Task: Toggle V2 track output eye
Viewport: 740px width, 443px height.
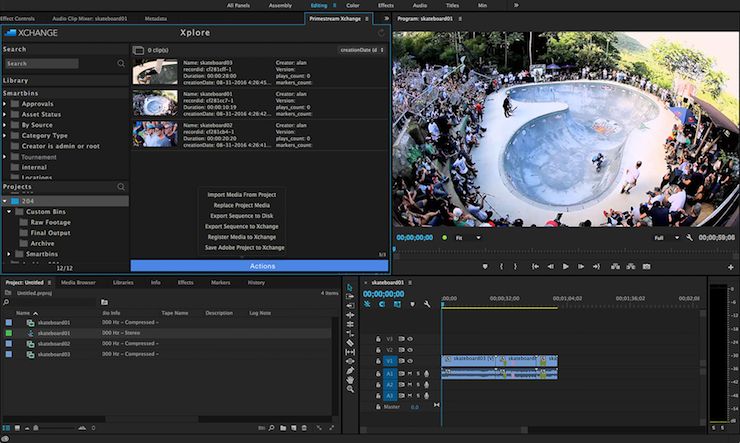Action: tap(410, 350)
